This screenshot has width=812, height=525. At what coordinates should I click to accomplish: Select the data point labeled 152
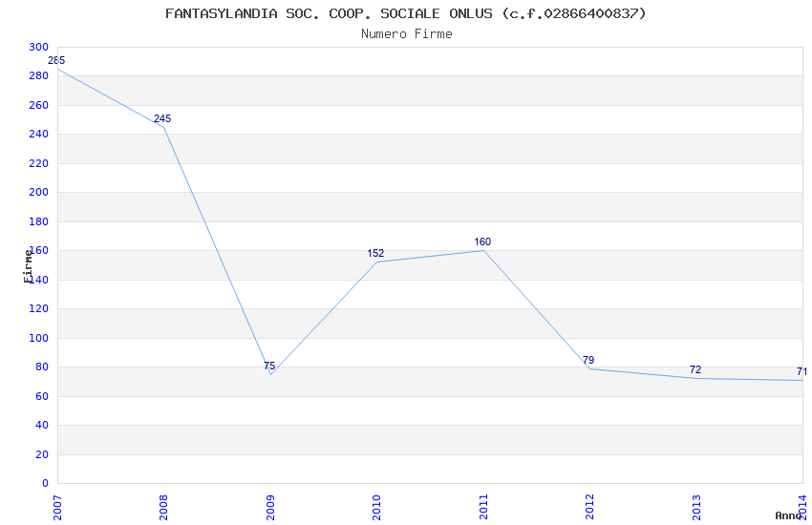point(375,254)
